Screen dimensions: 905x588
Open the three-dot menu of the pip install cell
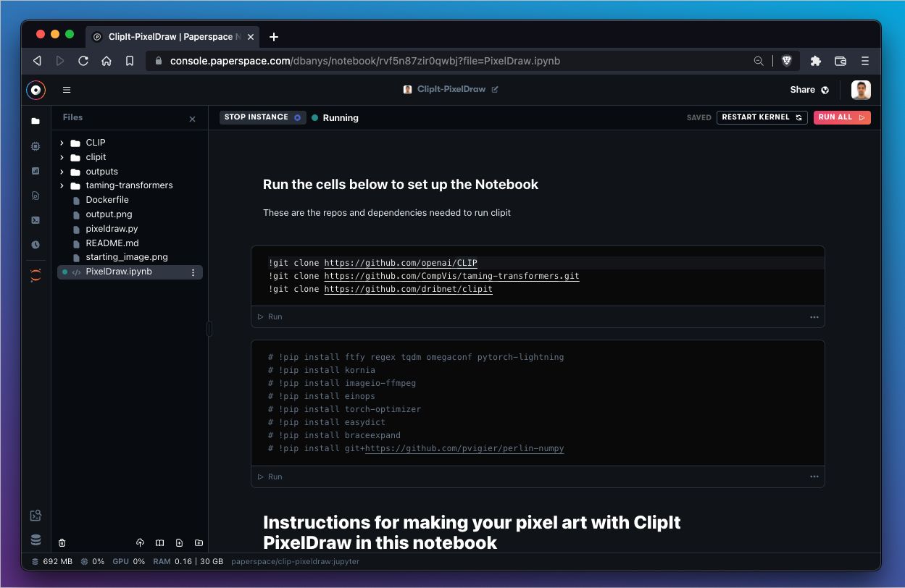tap(814, 477)
